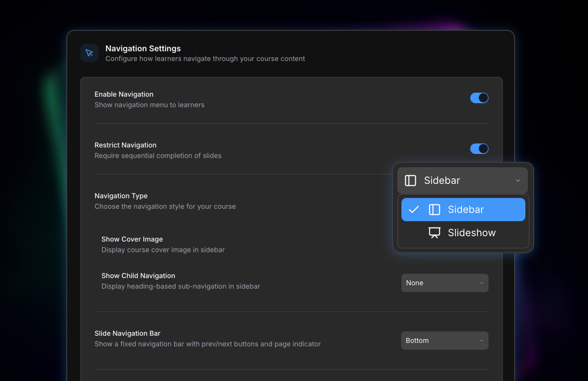Click the checkmark beside the Sidebar option
Image resolution: width=588 pixels, height=381 pixels.
(413, 210)
